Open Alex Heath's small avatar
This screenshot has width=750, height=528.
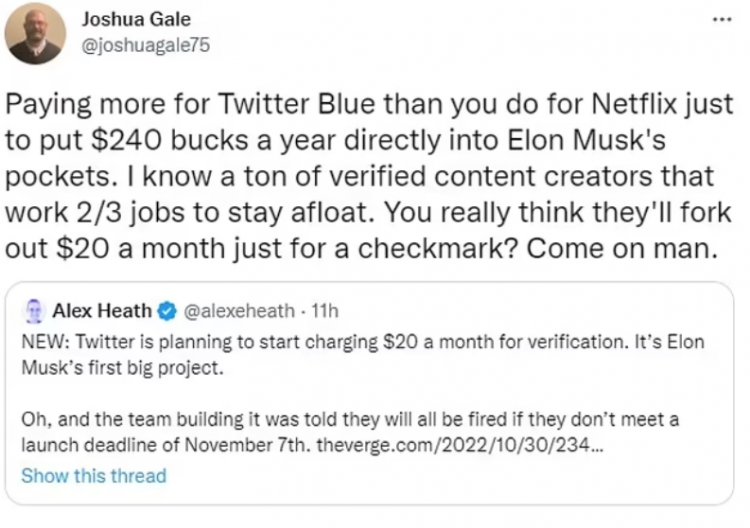[34, 311]
